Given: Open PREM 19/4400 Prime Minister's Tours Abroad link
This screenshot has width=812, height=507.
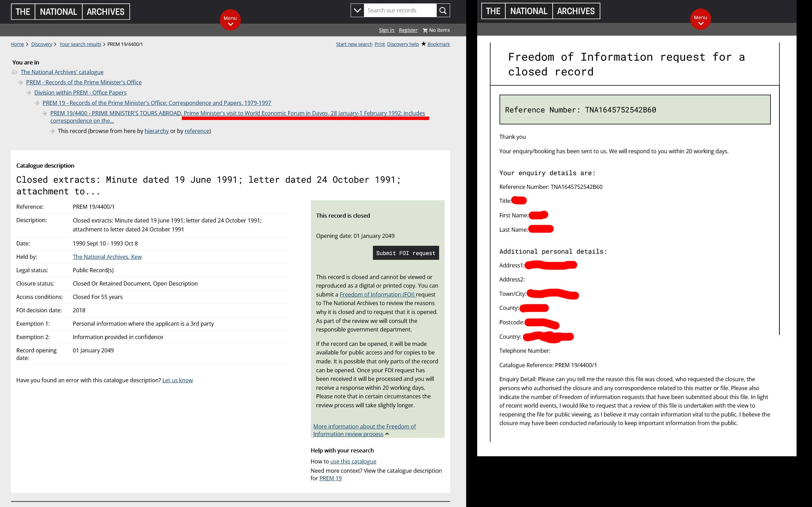Looking at the screenshot, I should point(237,117).
